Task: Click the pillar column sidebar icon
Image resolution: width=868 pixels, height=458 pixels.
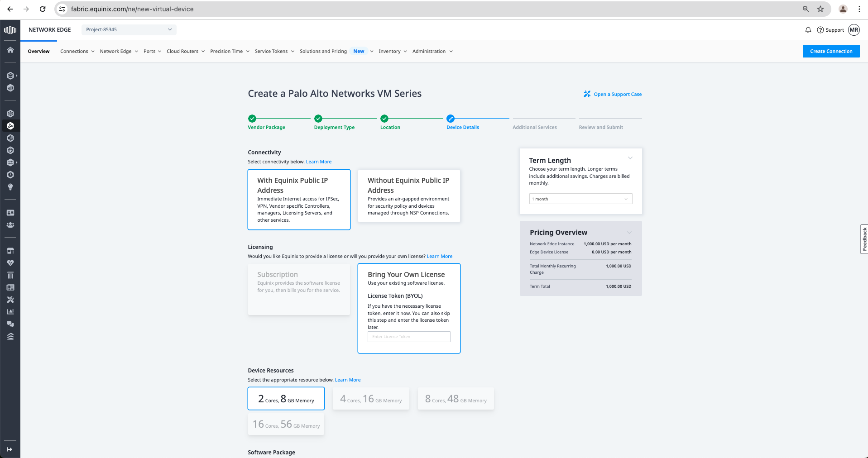Action: [10, 275]
